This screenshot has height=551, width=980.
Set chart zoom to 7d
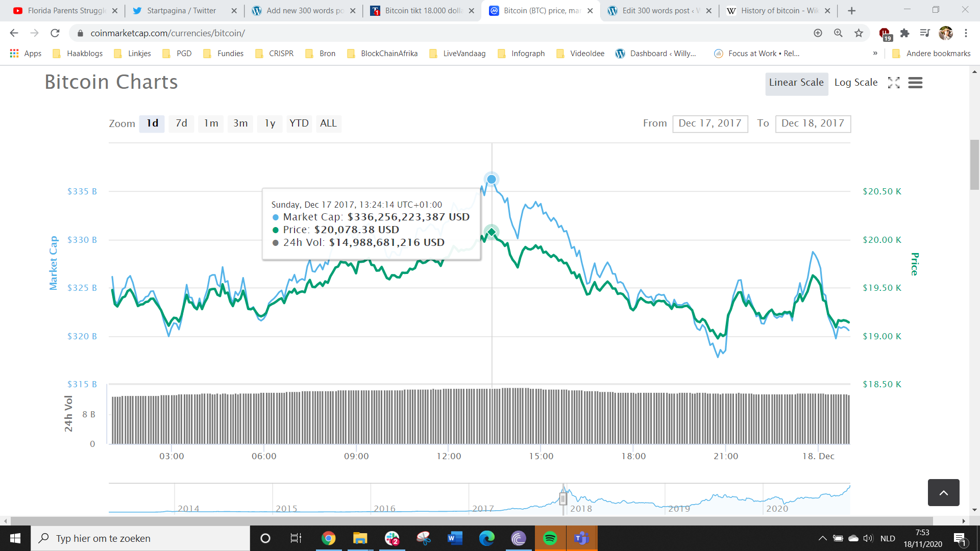[181, 123]
